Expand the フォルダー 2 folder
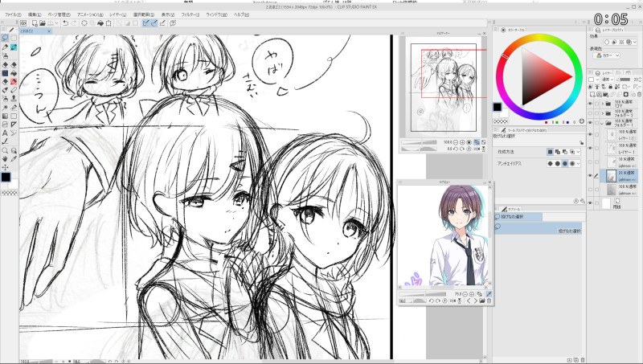The width and height of the screenshot is (643, 364). click(x=602, y=112)
